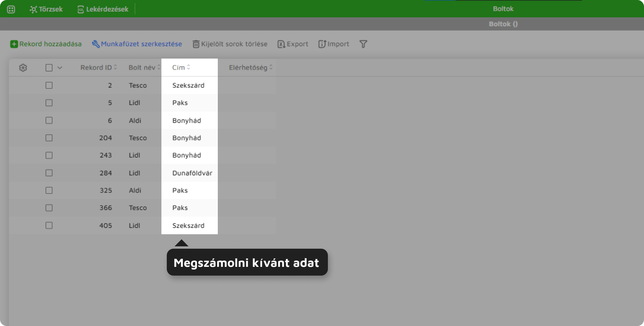This screenshot has width=644, height=326.
Task: Click the Lekérdezések SQL icon
Action: click(x=81, y=9)
